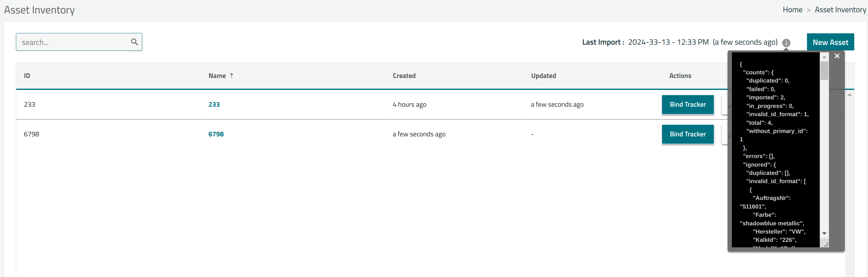Click table scrollbar up arrow
The width and height of the screenshot is (868, 277).
(x=849, y=95)
